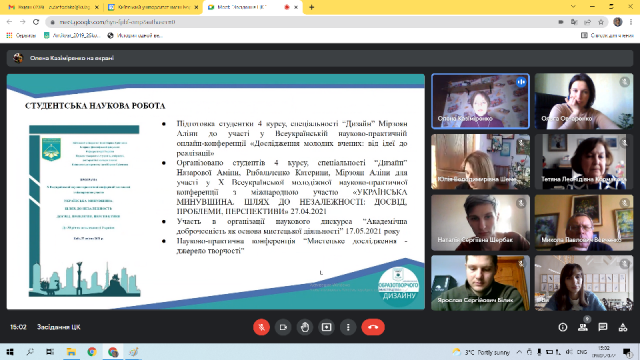Open a new browser tab
Image resolution: width=640 pixels, height=360 pixels.
click(311, 7)
